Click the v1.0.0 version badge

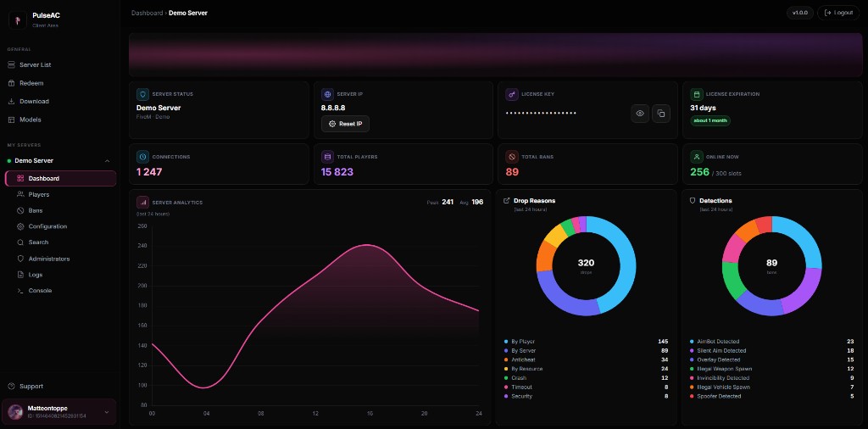pyautogui.click(x=800, y=13)
